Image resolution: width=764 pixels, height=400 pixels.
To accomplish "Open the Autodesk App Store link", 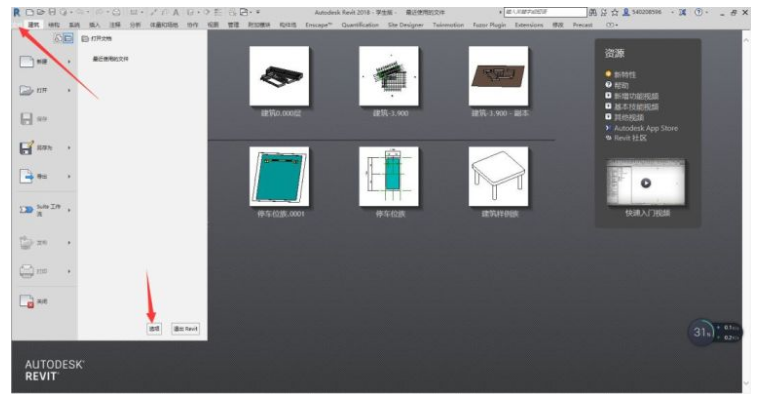I will click(x=646, y=128).
